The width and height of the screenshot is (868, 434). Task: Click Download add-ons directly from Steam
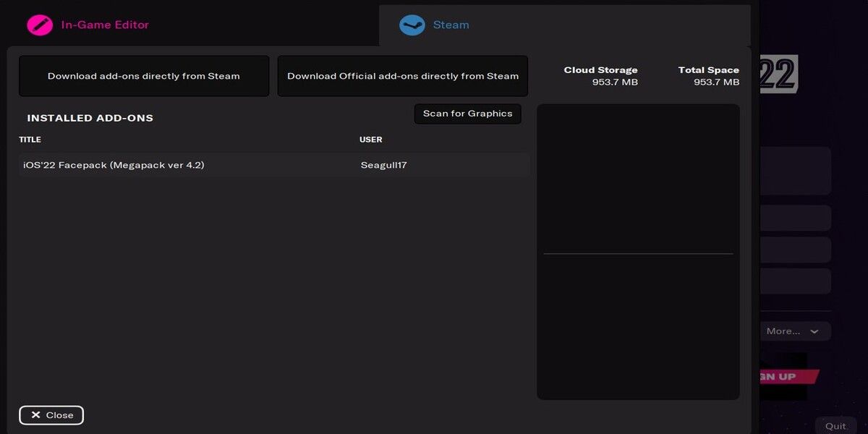point(144,76)
